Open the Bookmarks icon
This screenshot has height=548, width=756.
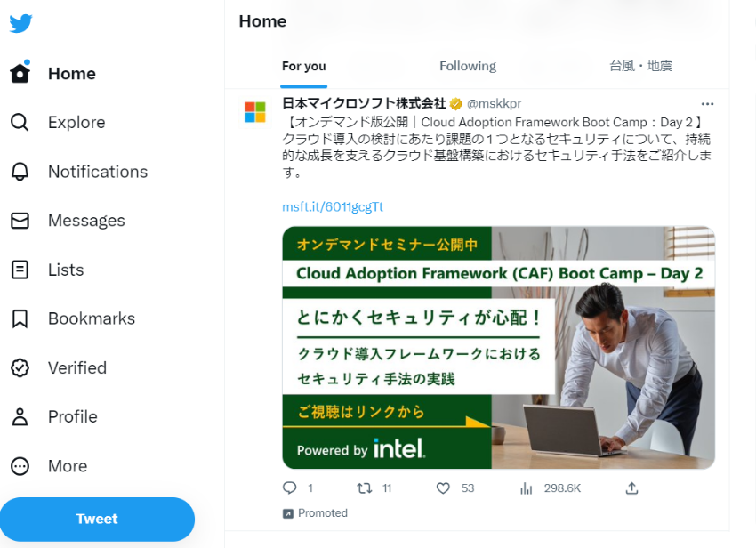point(20,318)
